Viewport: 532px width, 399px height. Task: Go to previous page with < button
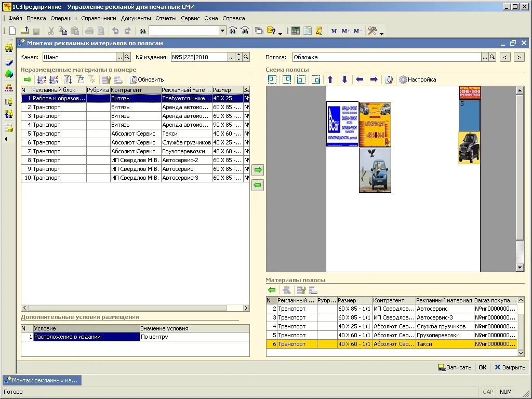[x=505, y=57]
